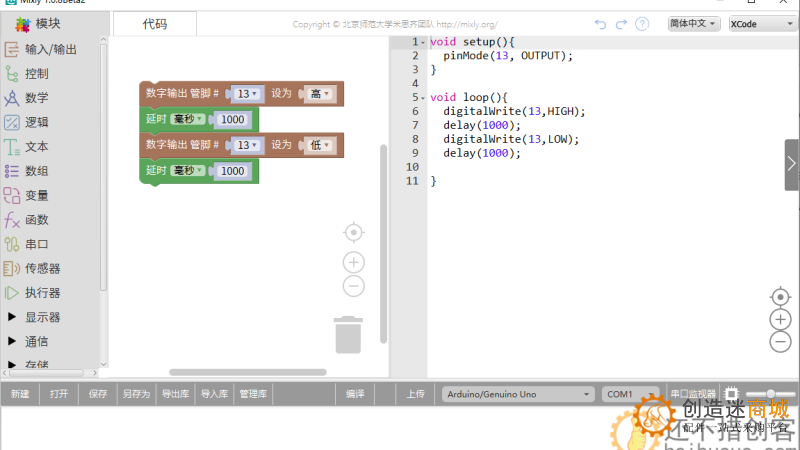Zoom out the code panel

click(780, 342)
